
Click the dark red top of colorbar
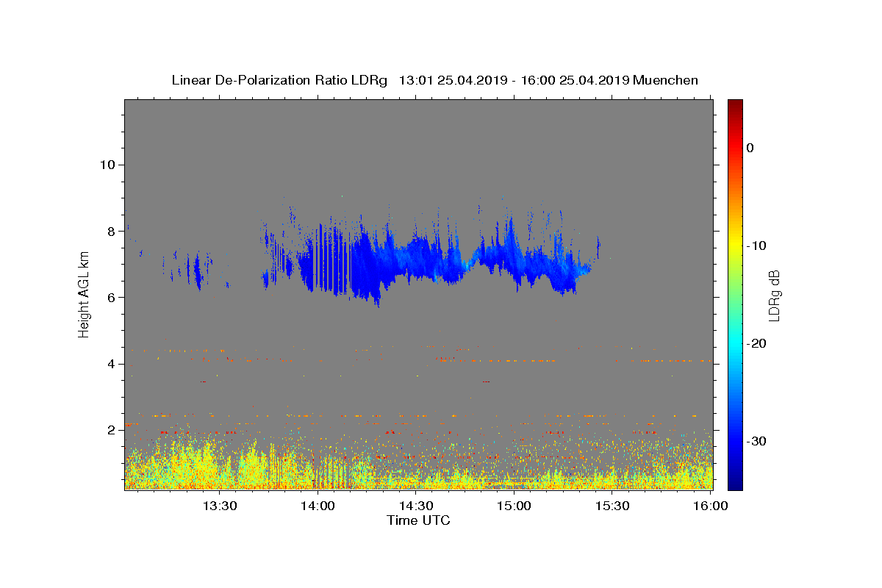pyautogui.click(x=735, y=107)
